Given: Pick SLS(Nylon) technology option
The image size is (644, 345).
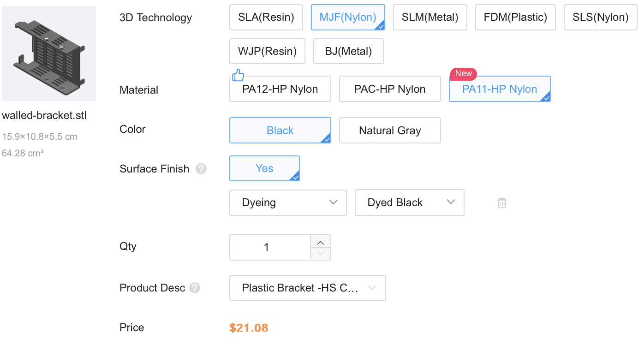Looking at the screenshot, I should 600,18.
